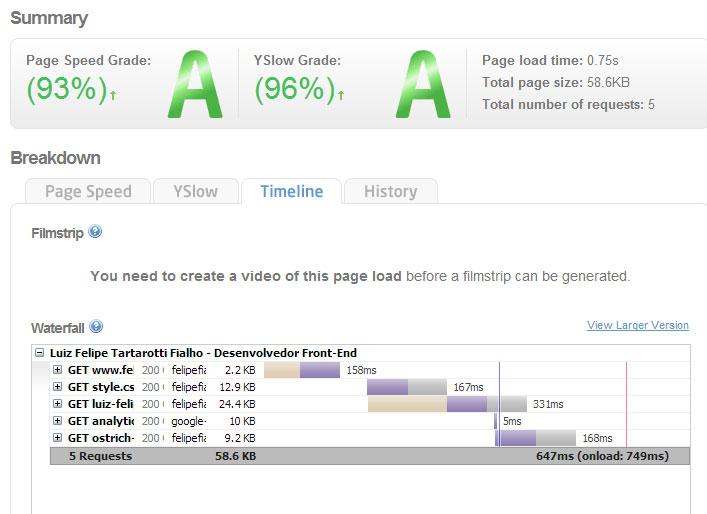Click the large YSlow grade A icon
707x514 pixels.
click(423, 84)
